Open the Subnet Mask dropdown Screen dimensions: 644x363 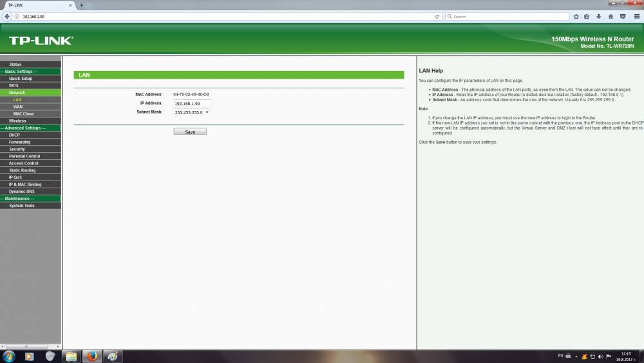click(192, 112)
